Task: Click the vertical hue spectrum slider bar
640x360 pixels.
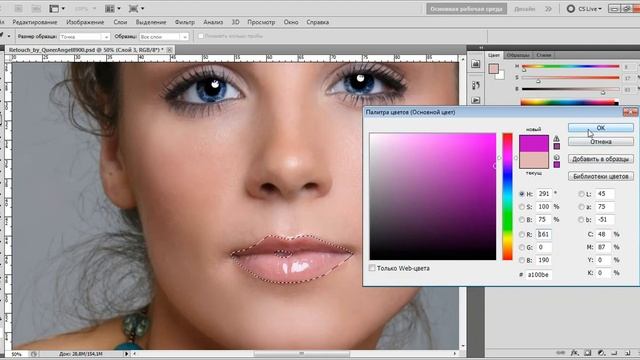Action: pos(507,196)
